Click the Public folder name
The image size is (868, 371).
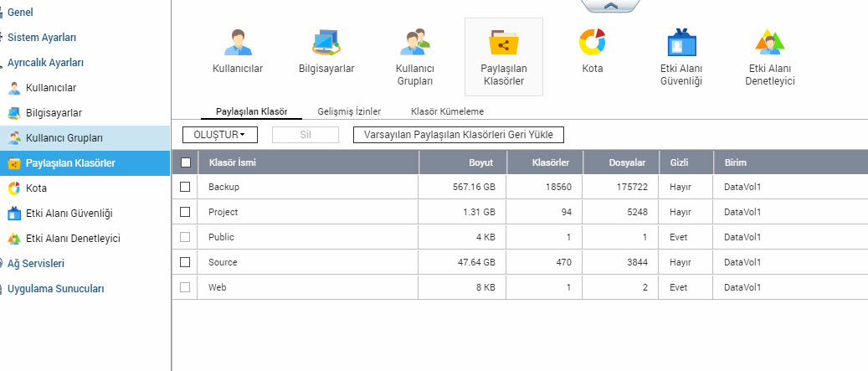point(222,237)
